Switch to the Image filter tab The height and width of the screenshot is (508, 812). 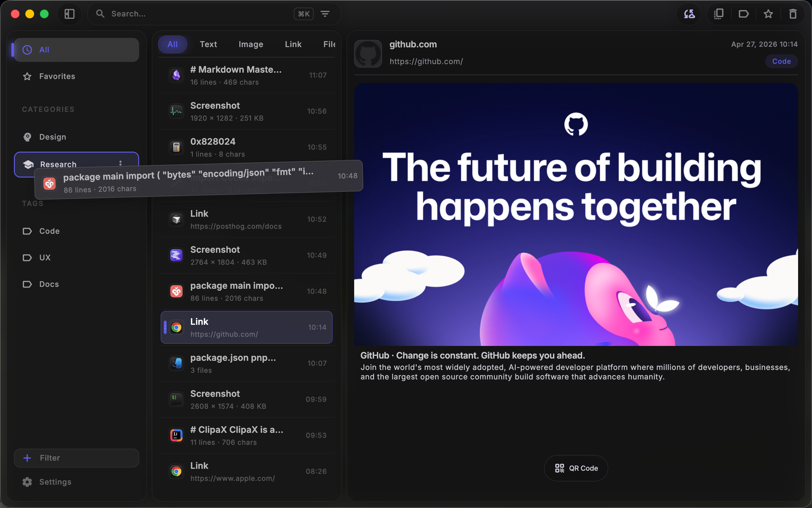pos(251,44)
